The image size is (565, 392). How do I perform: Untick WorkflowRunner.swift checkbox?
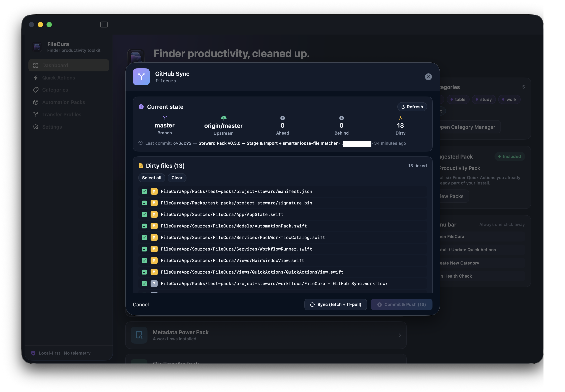[144, 249]
